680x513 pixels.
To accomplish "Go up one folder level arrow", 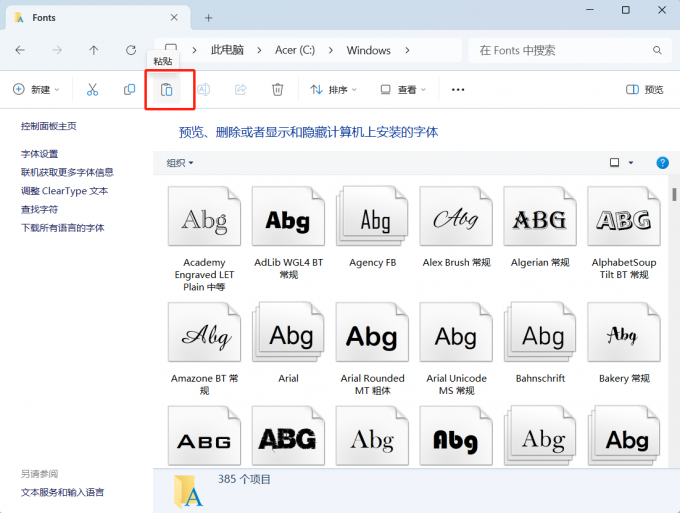I will pos(94,50).
